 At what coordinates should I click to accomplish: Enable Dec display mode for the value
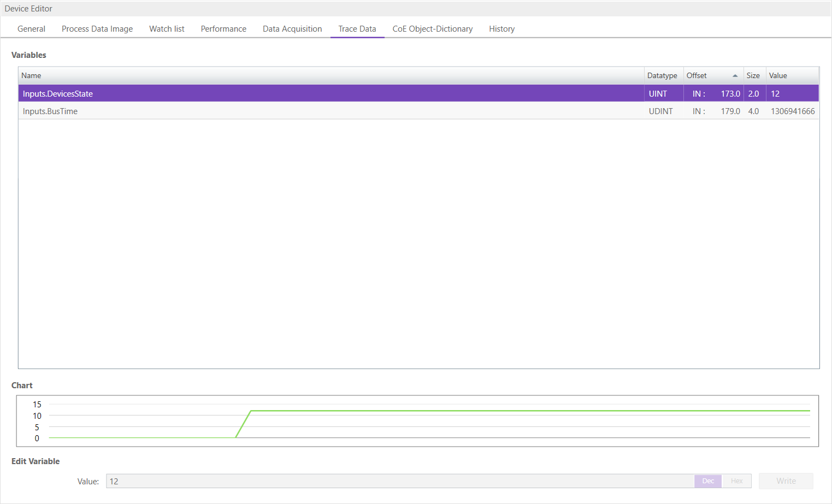(707, 481)
